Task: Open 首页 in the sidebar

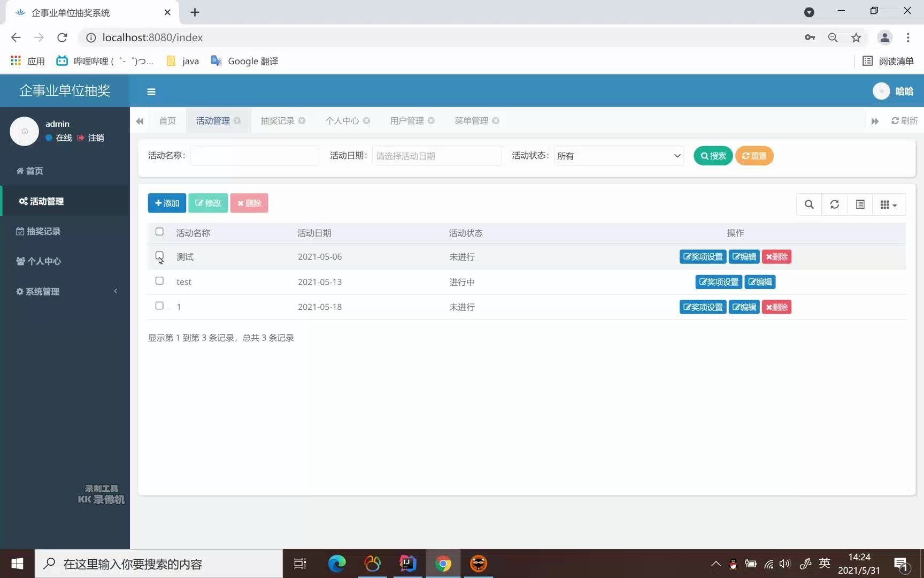Action: click(x=66, y=171)
